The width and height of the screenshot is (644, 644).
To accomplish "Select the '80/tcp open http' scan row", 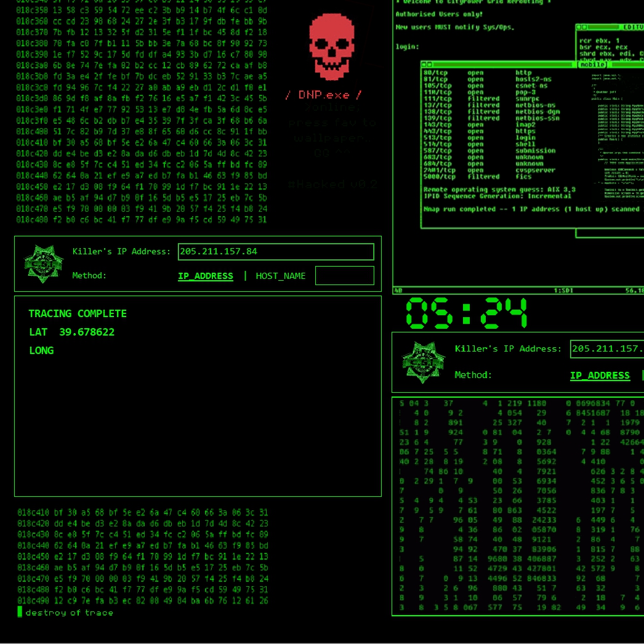I will [478, 73].
